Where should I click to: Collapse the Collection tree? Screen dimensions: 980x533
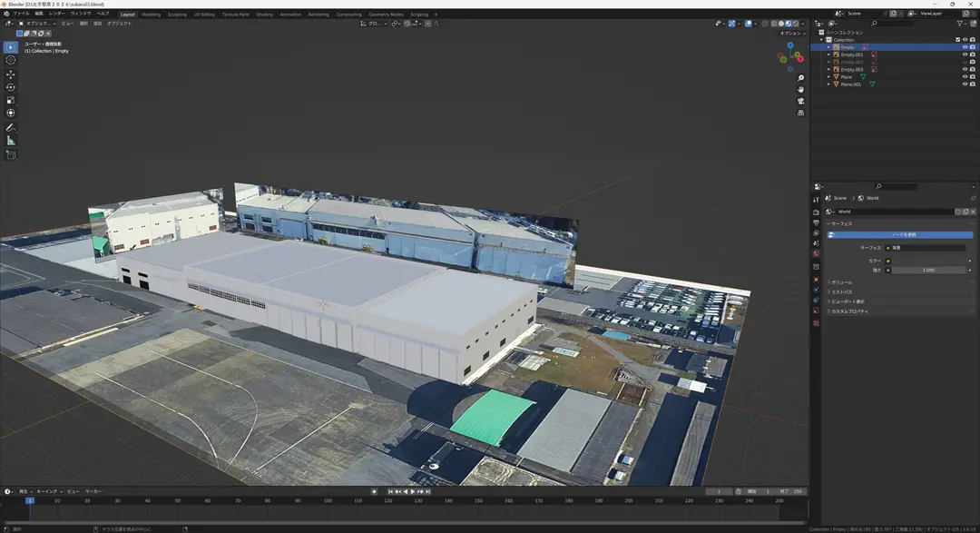coord(822,40)
